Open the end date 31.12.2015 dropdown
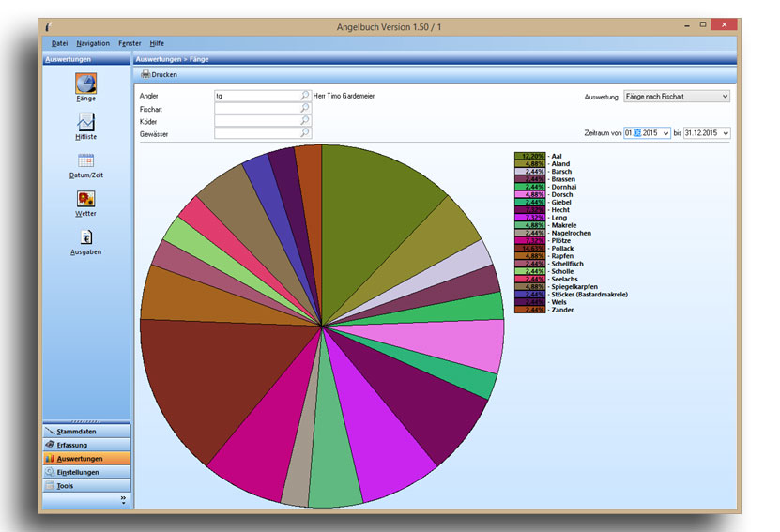 pos(724,133)
